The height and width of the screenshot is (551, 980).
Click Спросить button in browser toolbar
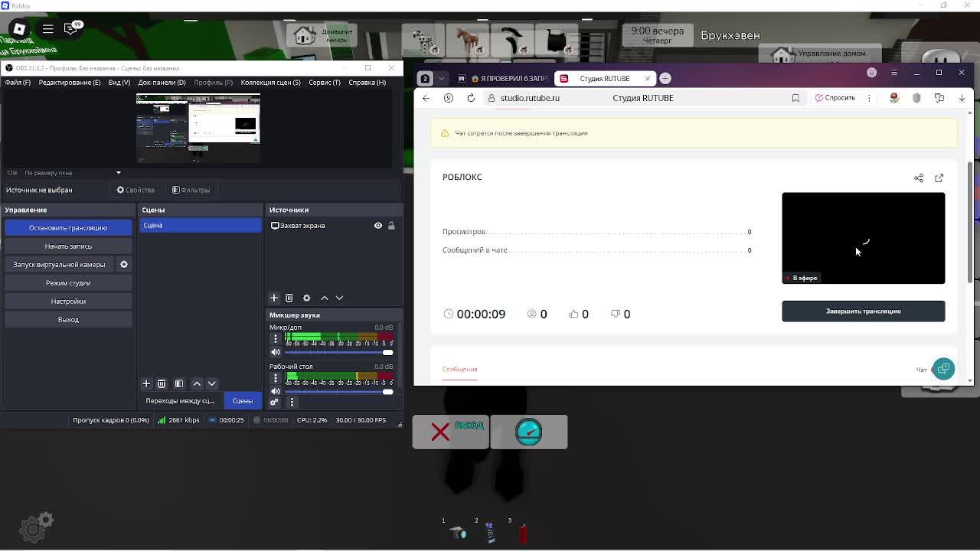[835, 98]
